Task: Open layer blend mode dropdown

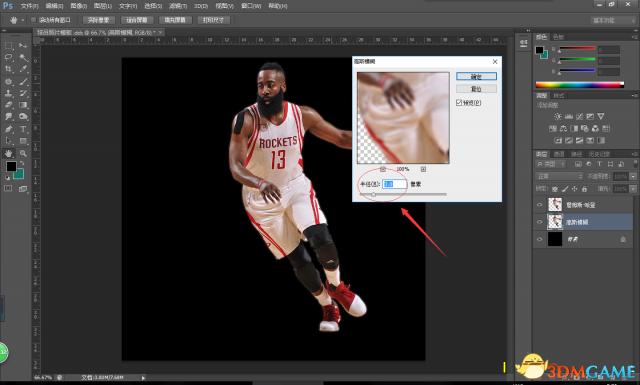Action: click(559, 176)
